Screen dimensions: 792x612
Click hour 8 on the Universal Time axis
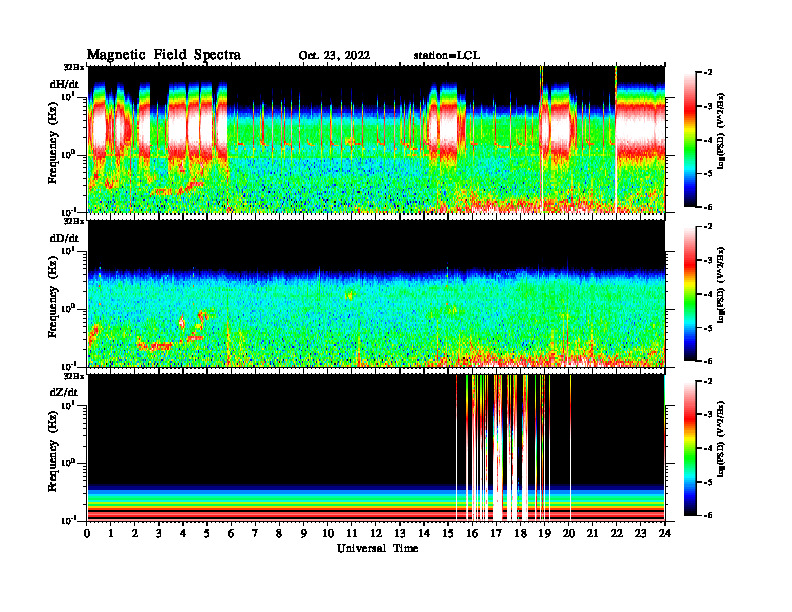point(279,533)
